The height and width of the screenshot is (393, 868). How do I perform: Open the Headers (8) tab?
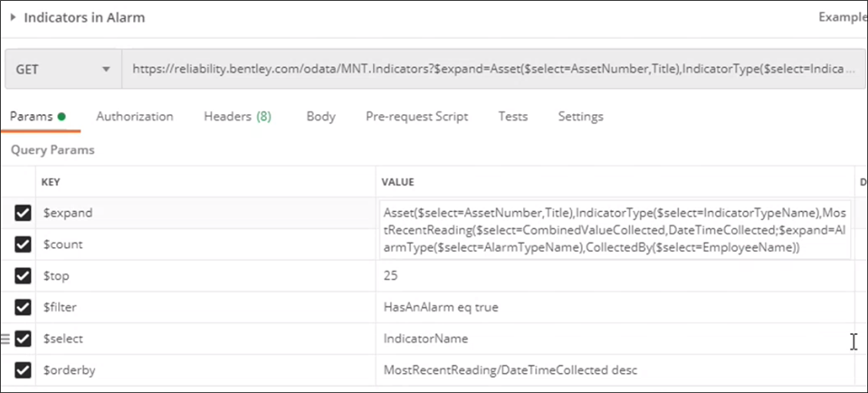point(237,117)
